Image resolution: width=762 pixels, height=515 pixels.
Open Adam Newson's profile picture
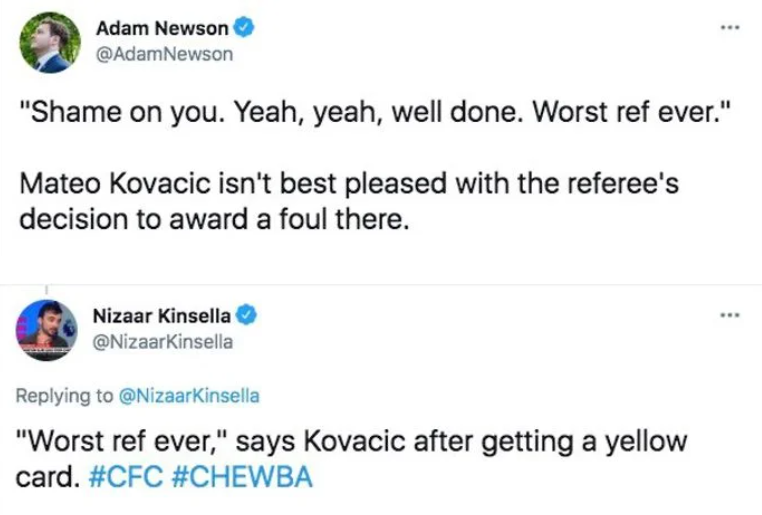(50, 42)
